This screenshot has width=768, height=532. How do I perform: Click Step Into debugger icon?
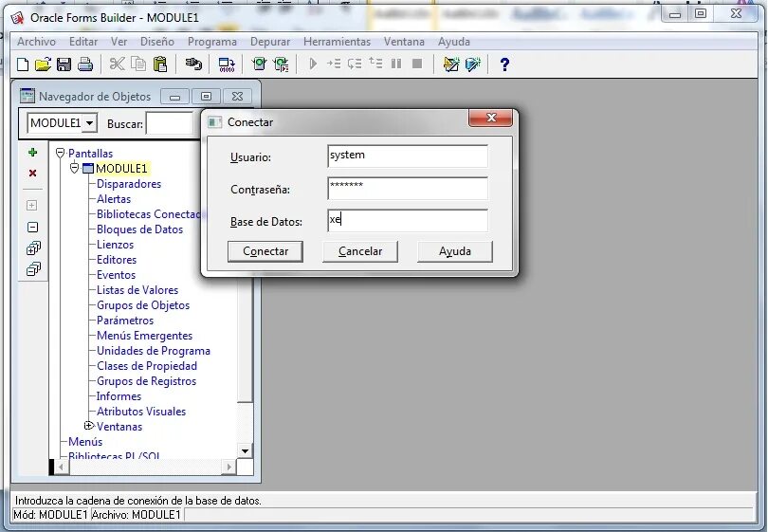pyautogui.click(x=334, y=64)
